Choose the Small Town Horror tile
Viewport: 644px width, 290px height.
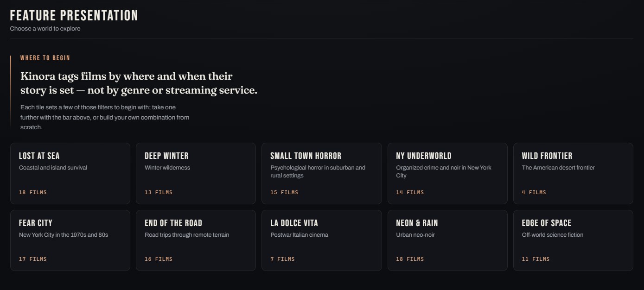pyautogui.click(x=322, y=173)
